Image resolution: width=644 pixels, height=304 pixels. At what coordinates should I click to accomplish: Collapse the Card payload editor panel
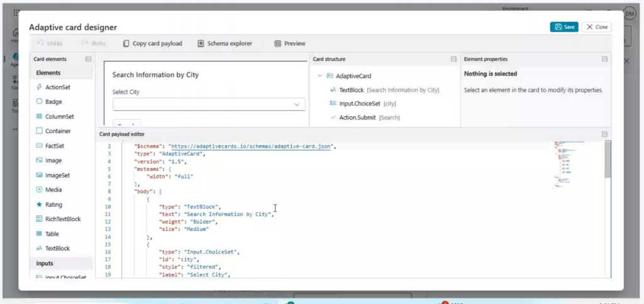click(604, 134)
